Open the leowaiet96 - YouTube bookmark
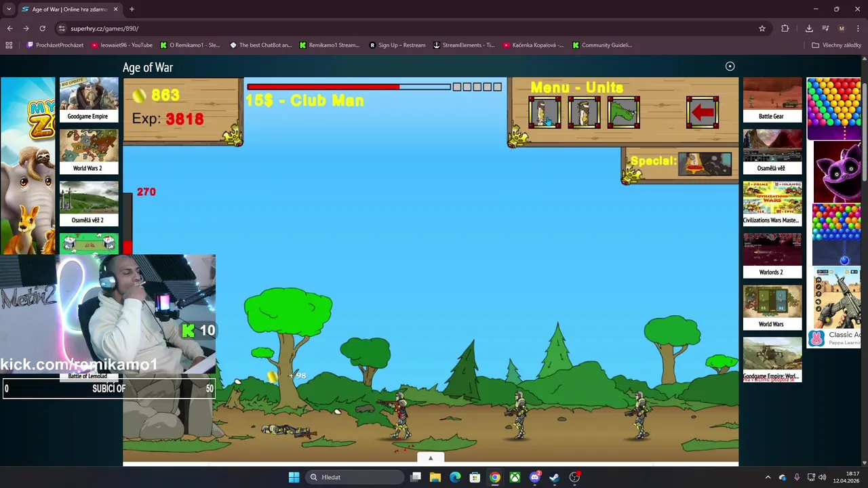This screenshot has width=868, height=488. coord(121,45)
